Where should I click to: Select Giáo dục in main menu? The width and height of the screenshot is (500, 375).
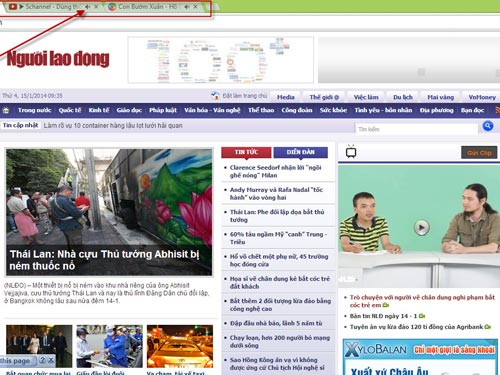[x=129, y=110]
